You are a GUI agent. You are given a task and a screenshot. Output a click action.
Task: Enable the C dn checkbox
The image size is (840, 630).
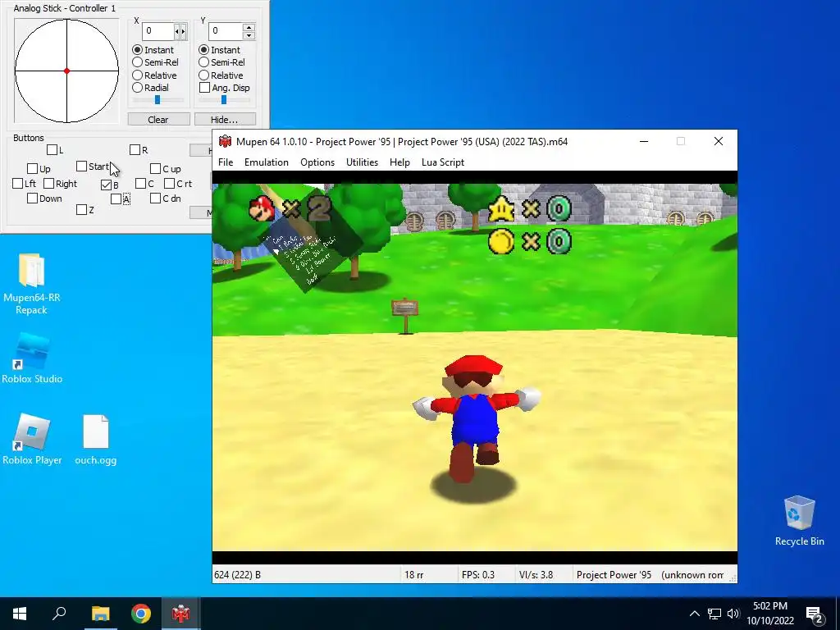click(155, 199)
